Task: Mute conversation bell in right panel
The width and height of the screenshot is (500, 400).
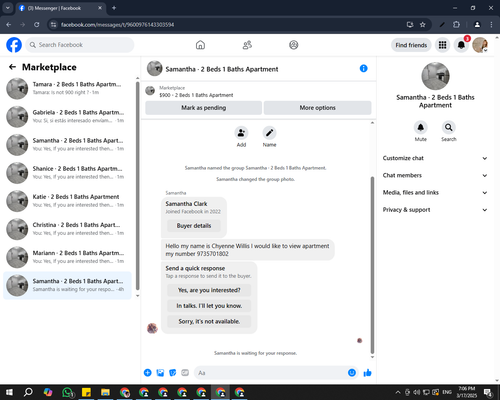Action: tap(421, 127)
